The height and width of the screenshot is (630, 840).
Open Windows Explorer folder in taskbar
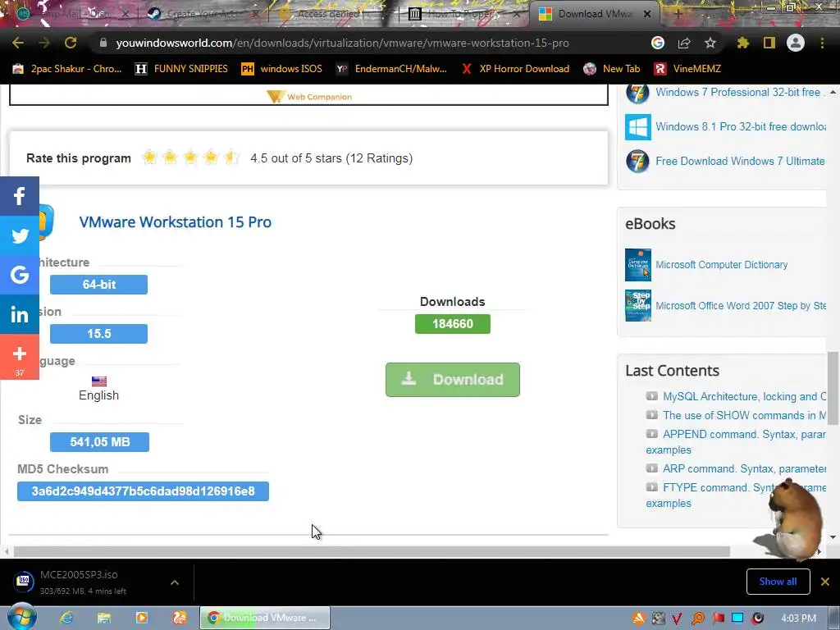point(104,618)
